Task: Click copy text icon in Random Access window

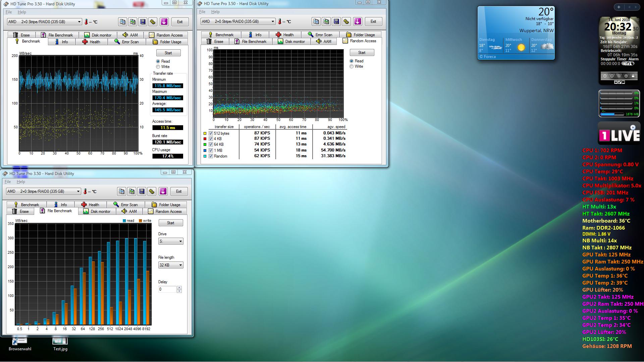Action: point(316,21)
